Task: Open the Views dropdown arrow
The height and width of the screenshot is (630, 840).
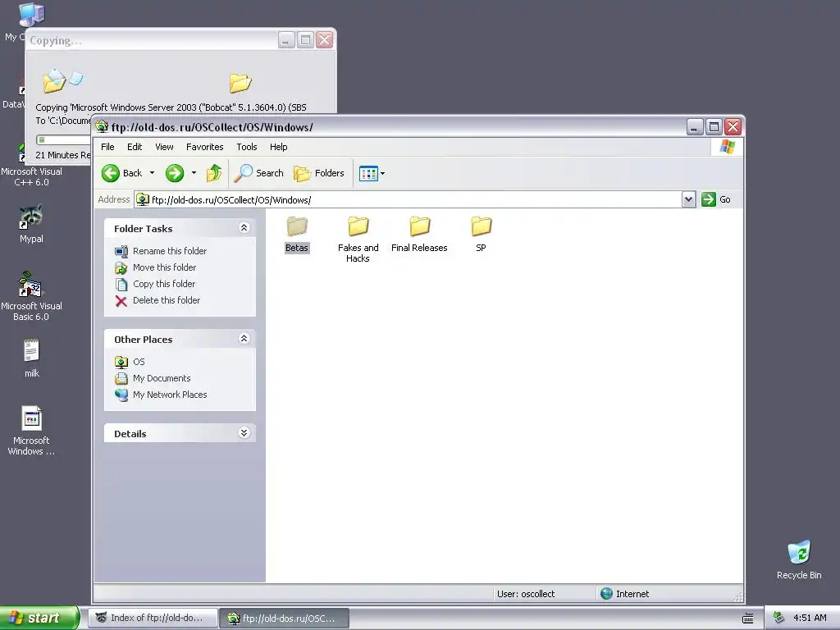Action: pos(382,174)
